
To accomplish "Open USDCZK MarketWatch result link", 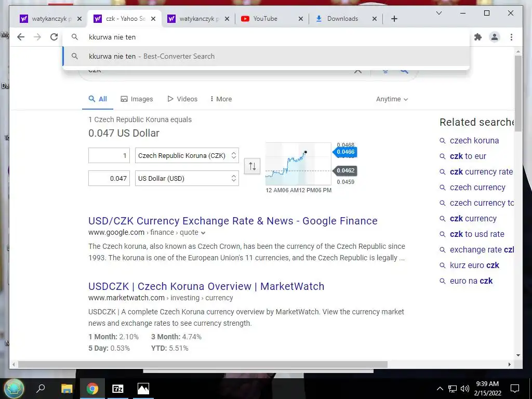I will click(206, 286).
